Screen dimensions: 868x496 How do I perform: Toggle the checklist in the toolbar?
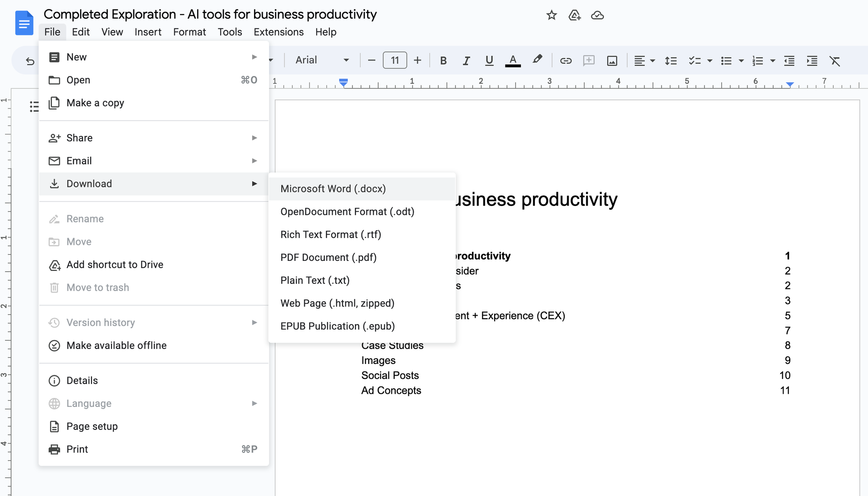pyautogui.click(x=695, y=60)
